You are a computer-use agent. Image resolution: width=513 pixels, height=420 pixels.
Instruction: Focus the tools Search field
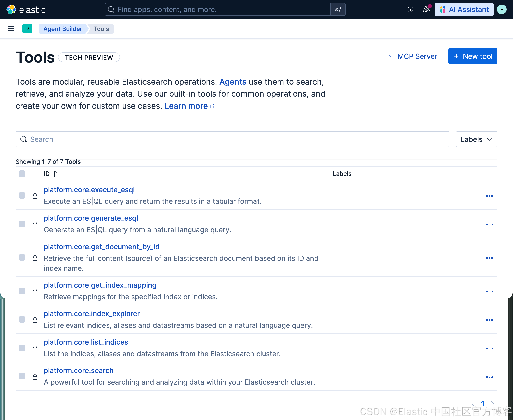tap(232, 139)
